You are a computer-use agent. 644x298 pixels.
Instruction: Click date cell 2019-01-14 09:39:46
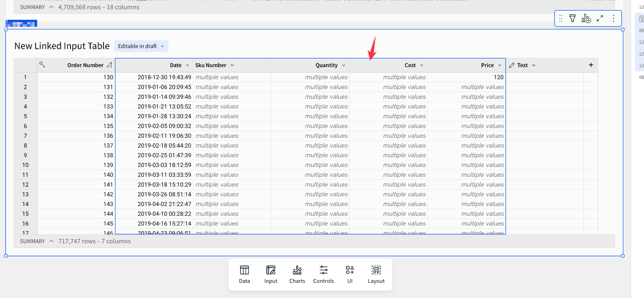click(154, 97)
